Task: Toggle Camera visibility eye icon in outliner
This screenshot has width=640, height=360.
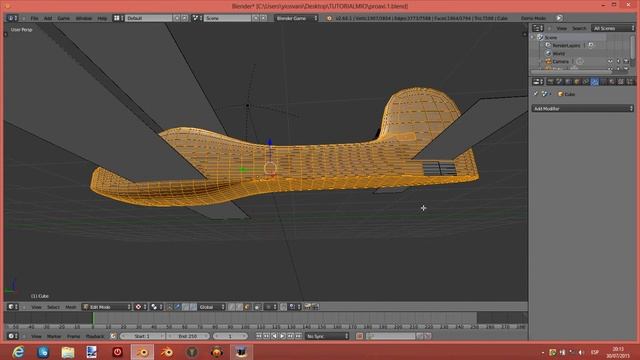Action: (x=610, y=61)
